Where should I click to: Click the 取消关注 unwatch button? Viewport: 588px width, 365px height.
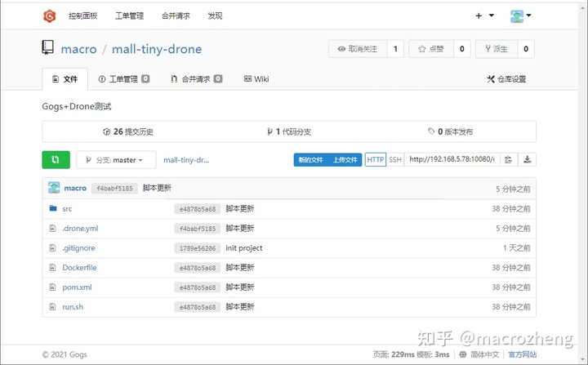[358, 49]
